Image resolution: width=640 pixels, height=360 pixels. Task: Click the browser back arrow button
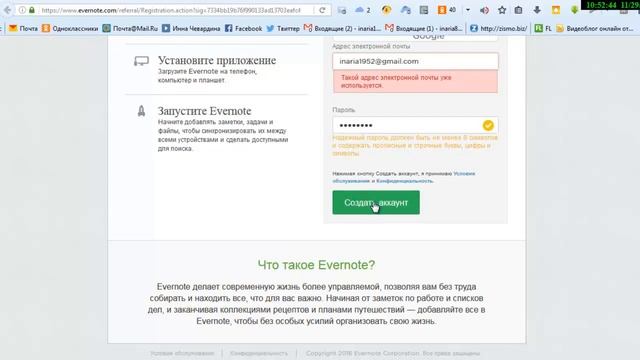click(7, 10)
